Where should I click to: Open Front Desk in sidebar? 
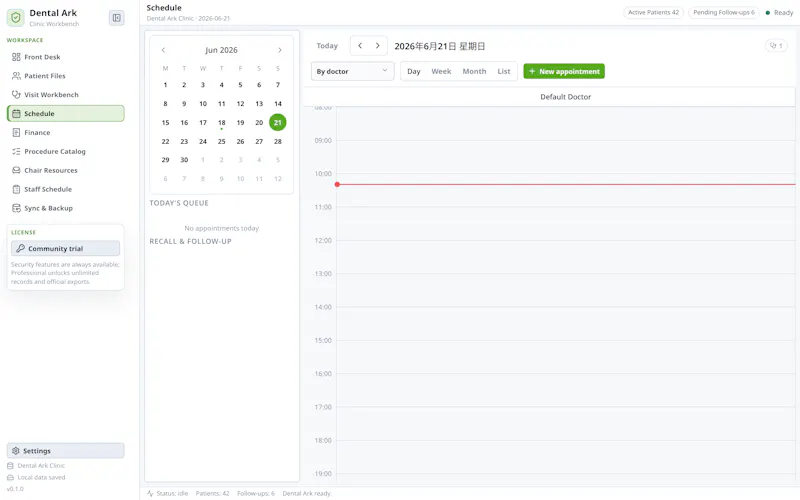tap(65, 57)
